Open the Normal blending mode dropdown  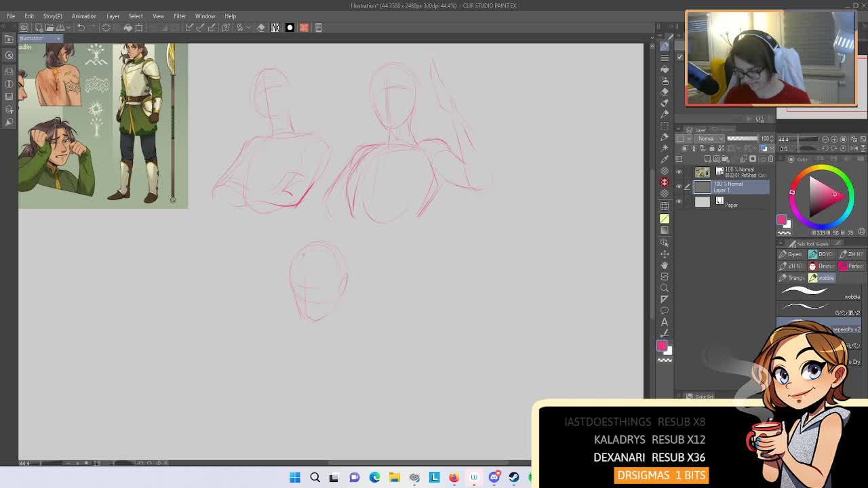pos(708,139)
